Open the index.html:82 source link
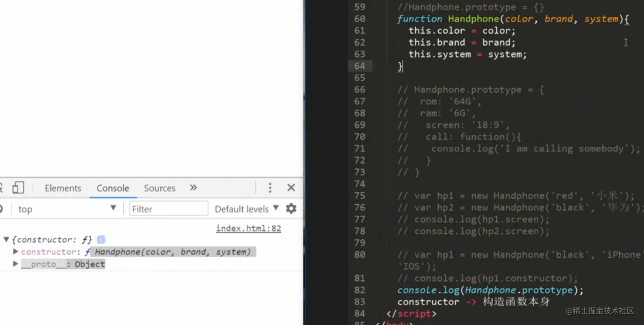The height and width of the screenshot is (325, 644). click(248, 228)
